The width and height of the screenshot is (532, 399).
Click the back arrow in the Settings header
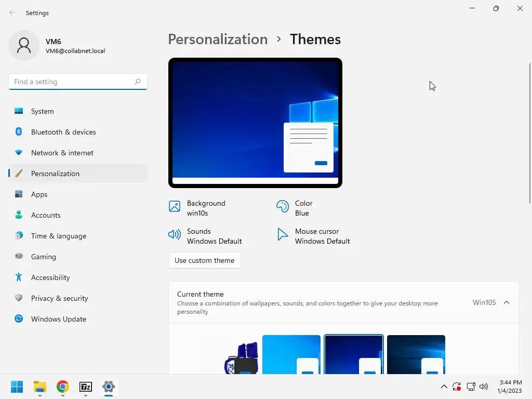pyautogui.click(x=12, y=12)
